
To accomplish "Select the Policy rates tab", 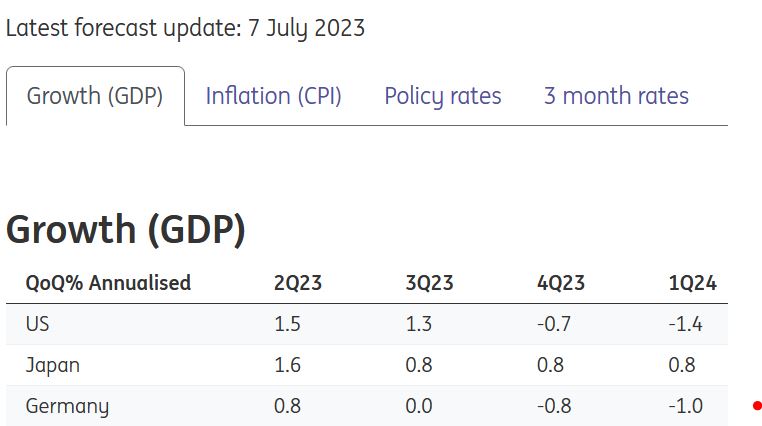I will pos(442,96).
